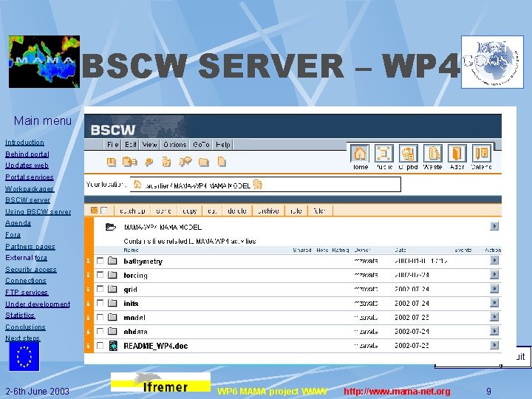Open the Help menu
532x399 pixels.
223,145
